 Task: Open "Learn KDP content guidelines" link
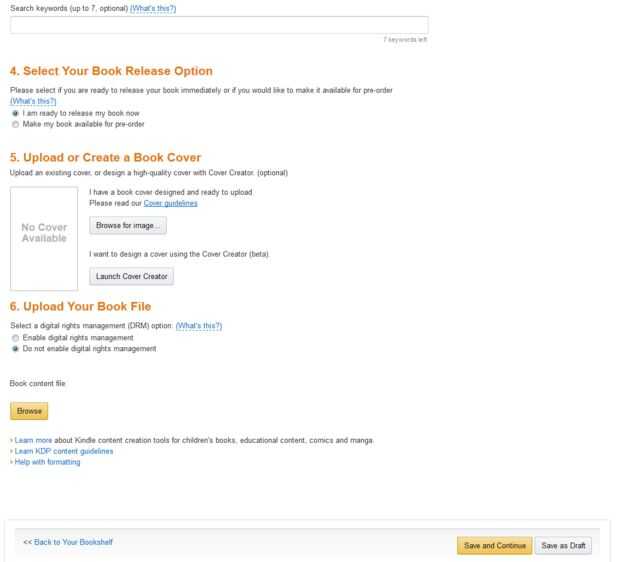(x=63, y=451)
